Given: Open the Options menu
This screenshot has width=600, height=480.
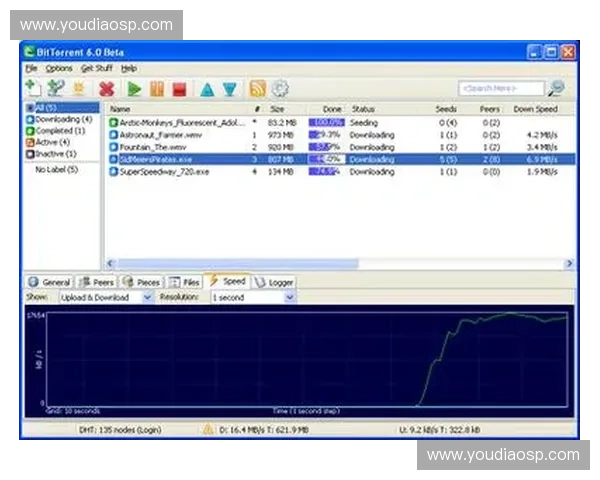Looking at the screenshot, I should 59,69.
